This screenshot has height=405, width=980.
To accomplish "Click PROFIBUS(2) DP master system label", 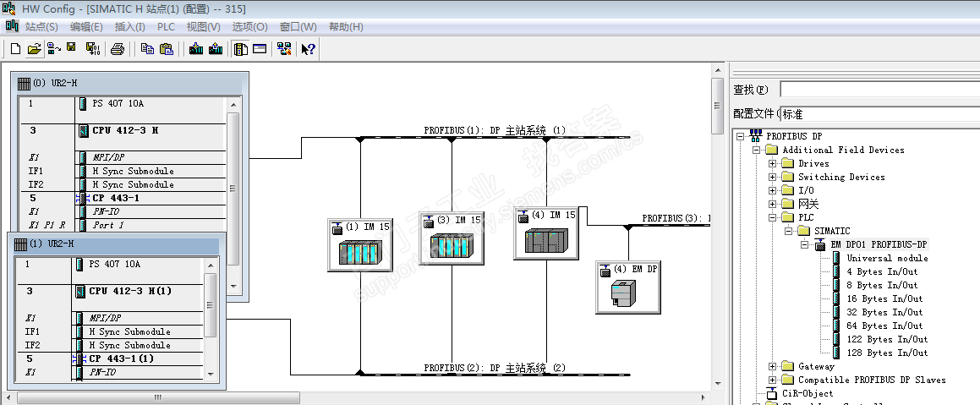I will pos(495,368).
